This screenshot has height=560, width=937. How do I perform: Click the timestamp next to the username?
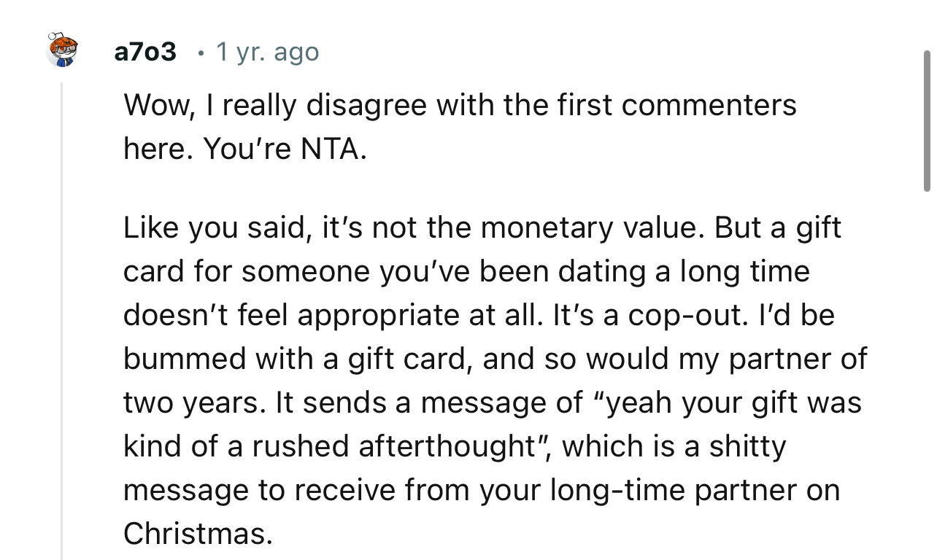click(266, 52)
